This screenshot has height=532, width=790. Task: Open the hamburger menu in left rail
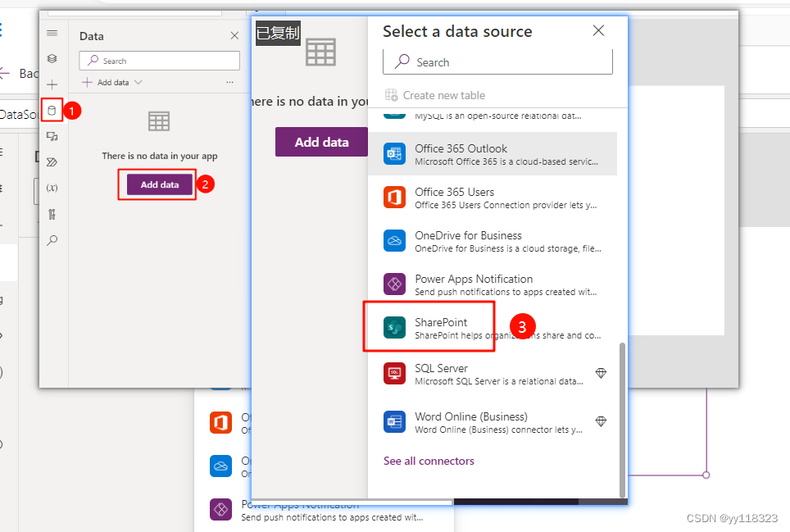click(52, 34)
